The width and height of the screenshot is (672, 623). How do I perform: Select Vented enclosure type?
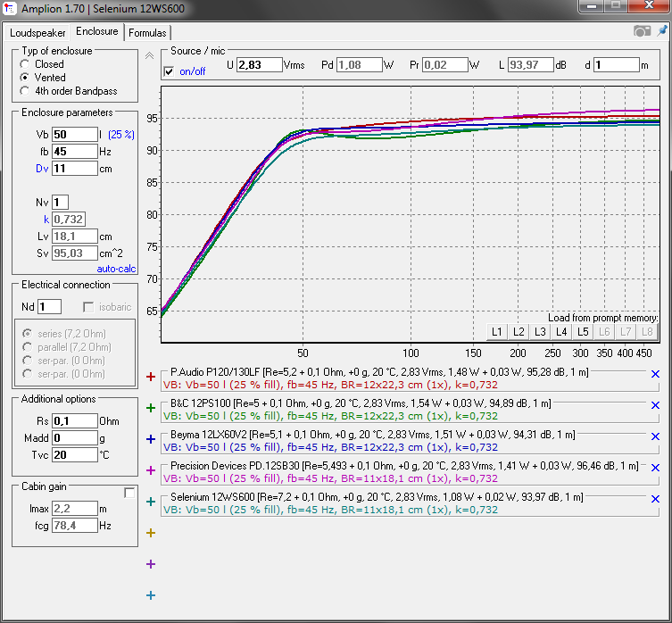[x=25, y=78]
